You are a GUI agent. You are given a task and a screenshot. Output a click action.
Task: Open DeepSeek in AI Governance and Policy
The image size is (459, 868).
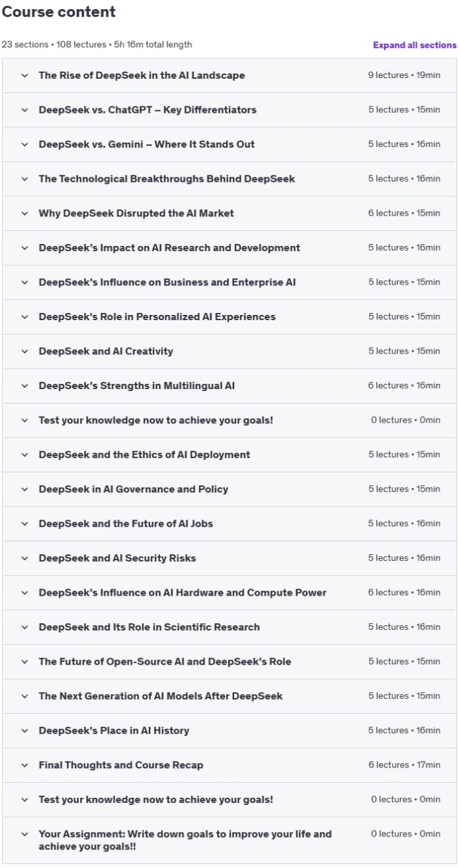click(x=229, y=489)
